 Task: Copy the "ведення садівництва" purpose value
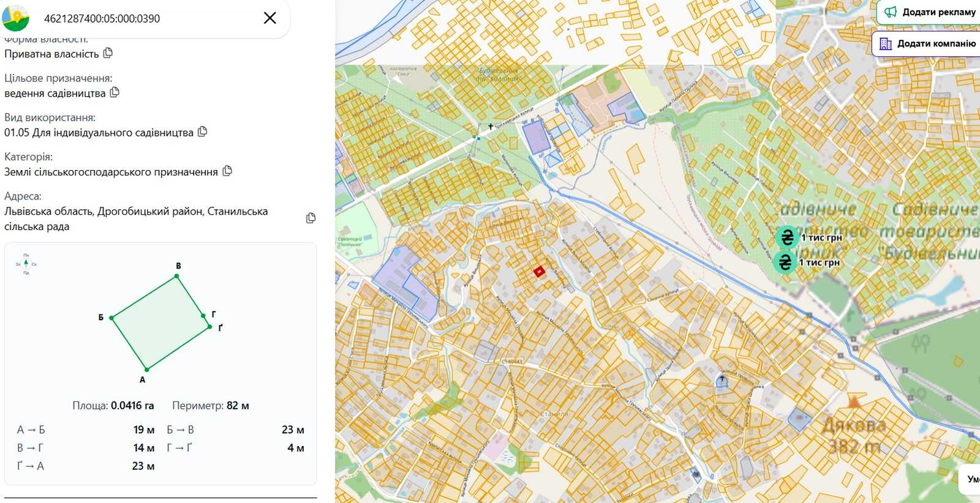(115, 92)
